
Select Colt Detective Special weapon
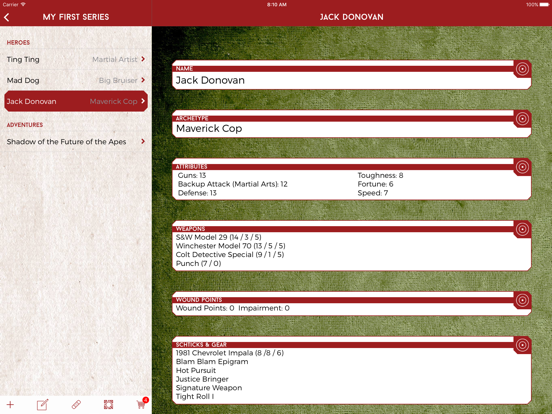pyautogui.click(x=230, y=255)
